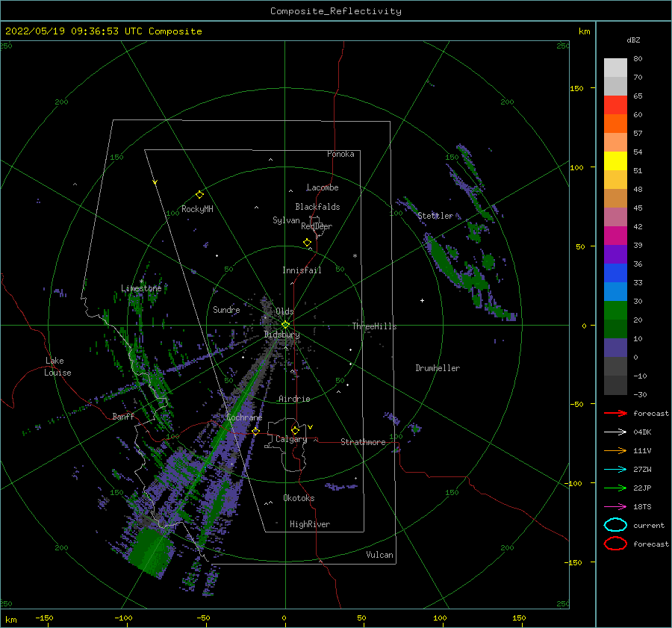
Task: Click the cyan 27ZW arrow icon
Action: coord(615,470)
